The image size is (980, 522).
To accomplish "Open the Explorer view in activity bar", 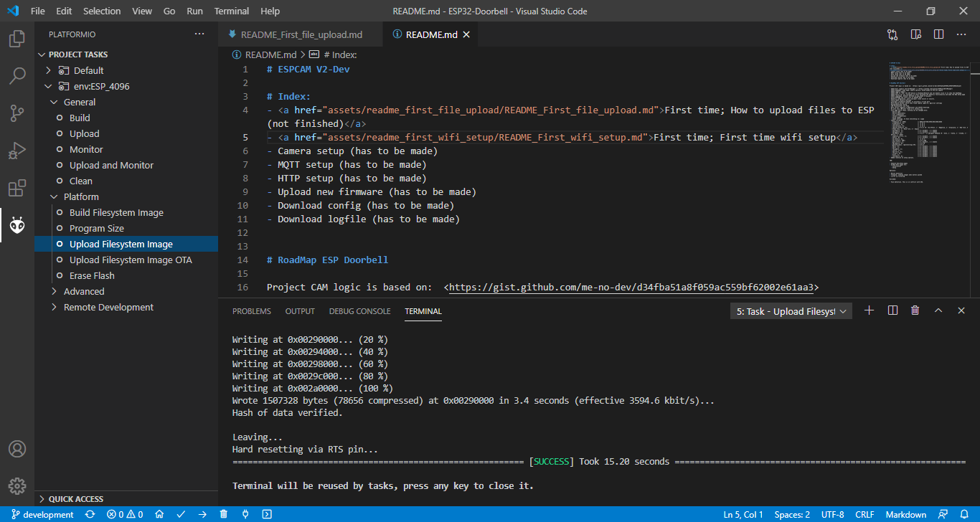I will click(17, 38).
